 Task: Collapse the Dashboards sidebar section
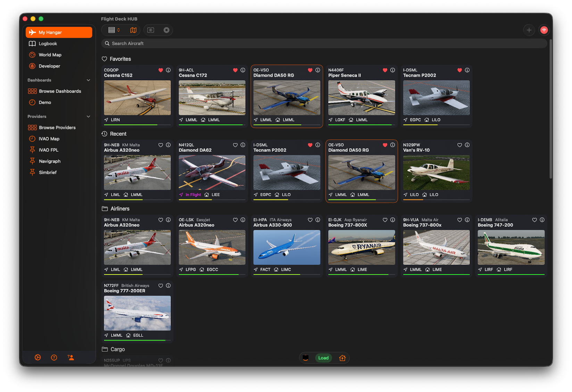click(88, 80)
